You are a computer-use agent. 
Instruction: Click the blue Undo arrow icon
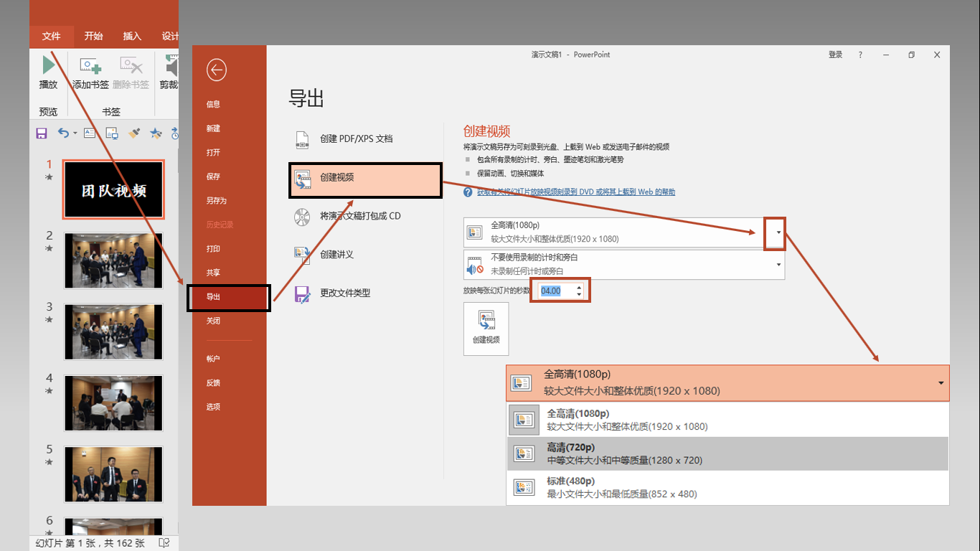pos(63,133)
